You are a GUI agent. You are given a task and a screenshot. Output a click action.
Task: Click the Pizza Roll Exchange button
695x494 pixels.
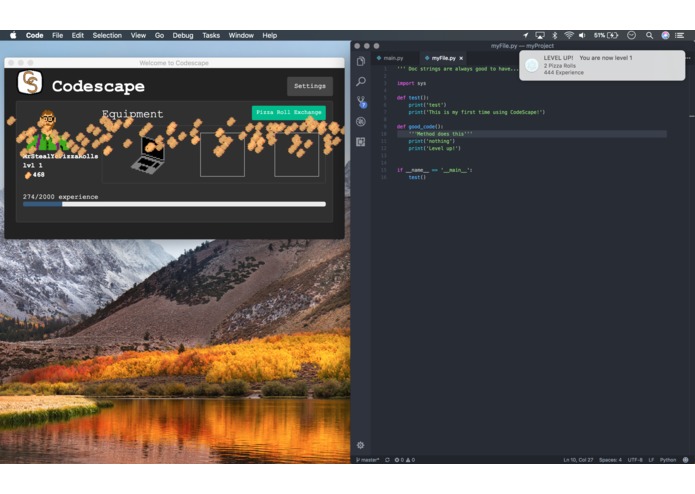pos(289,113)
